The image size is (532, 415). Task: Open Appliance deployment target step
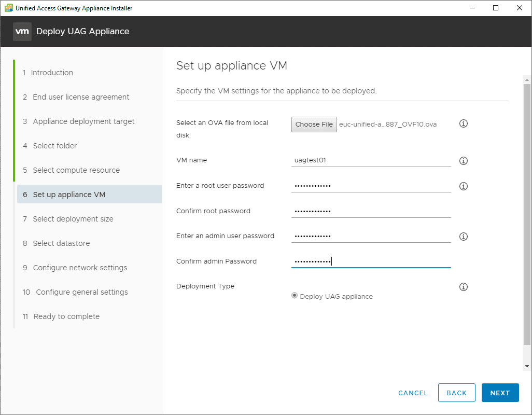pos(83,121)
